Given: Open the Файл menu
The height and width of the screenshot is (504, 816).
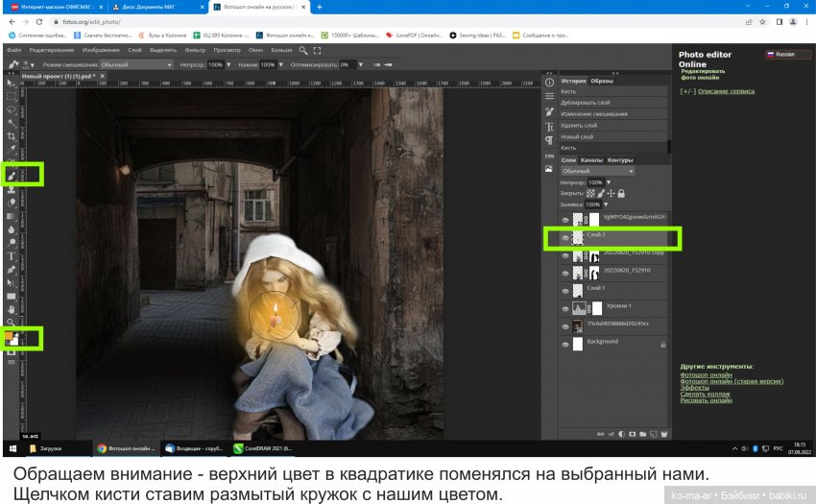Looking at the screenshot, I should (14, 51).
